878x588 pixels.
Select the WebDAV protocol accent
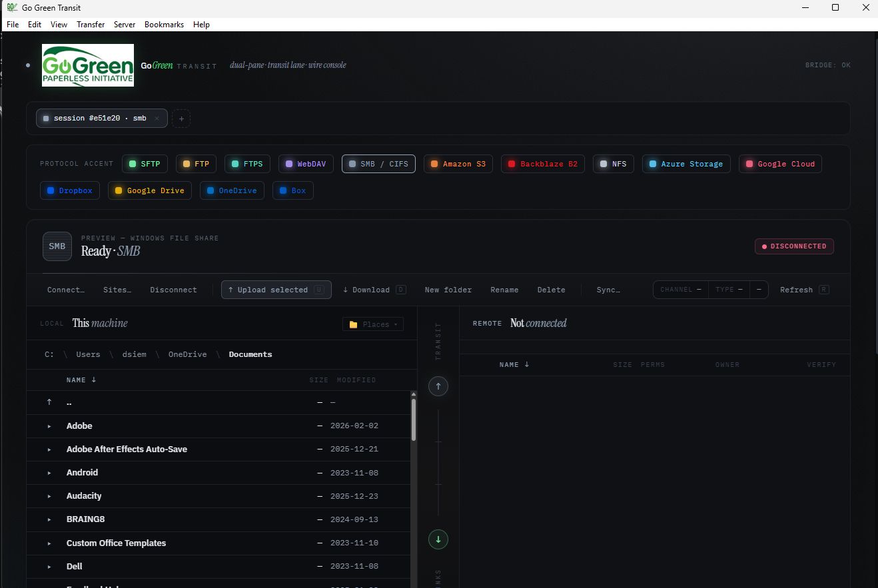pyautogui.click(x=306, y=164)
